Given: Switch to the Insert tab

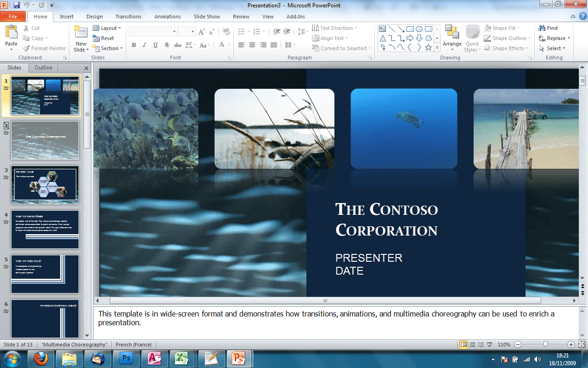Looking at the screenshot, I should (x=67, y=17).
